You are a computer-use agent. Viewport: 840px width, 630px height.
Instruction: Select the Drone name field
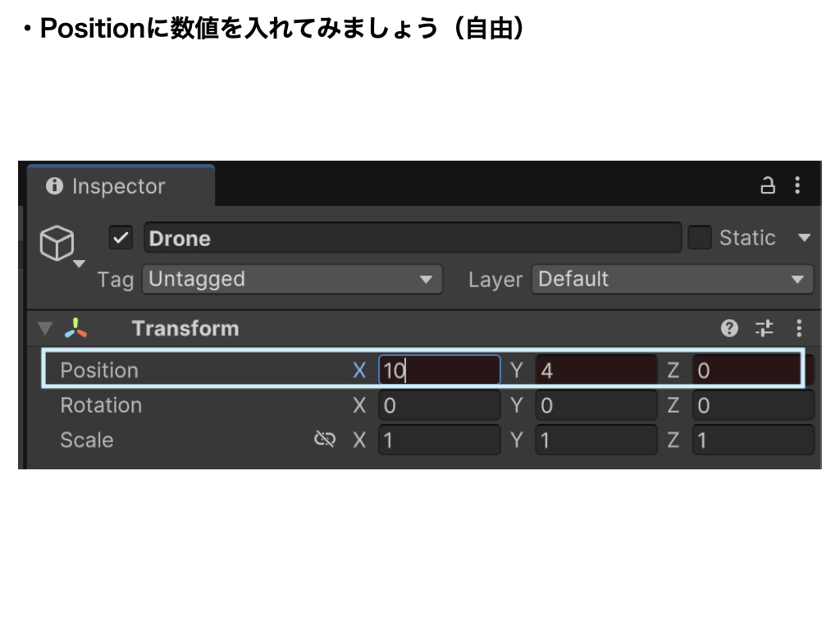point(410,237)
